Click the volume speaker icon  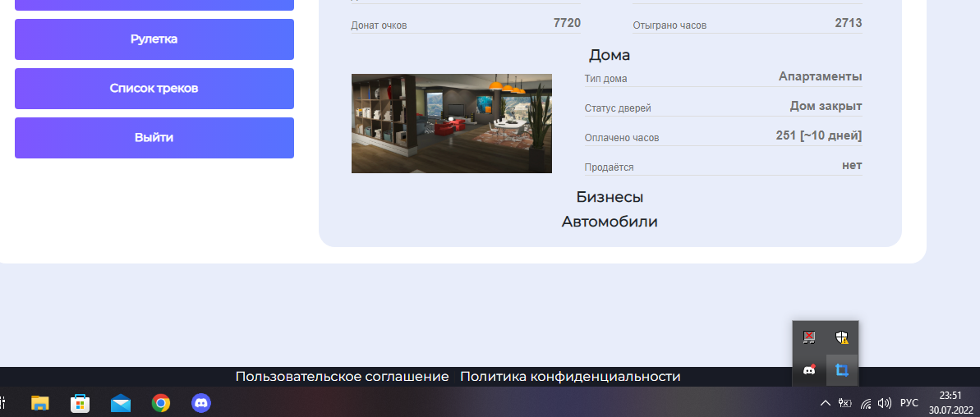(x=885, y=403)
